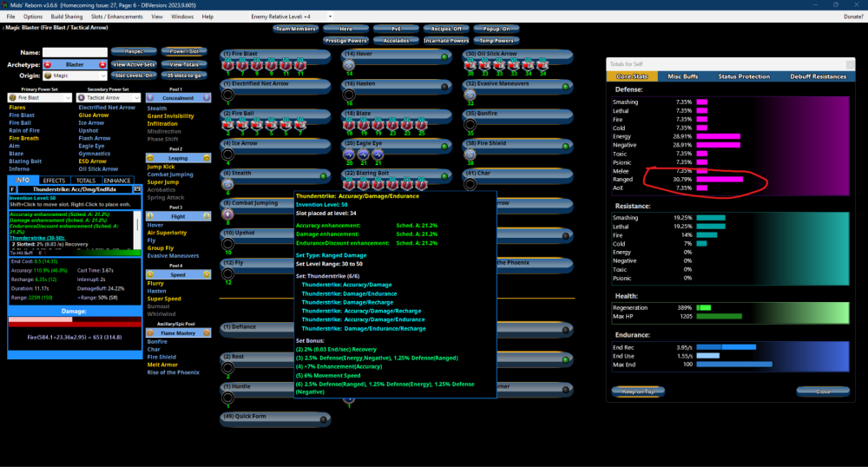Click the Fire Shield enhancement slot icon
The width and height of the screenshot is (868, 467).
[x=470, y=155]
